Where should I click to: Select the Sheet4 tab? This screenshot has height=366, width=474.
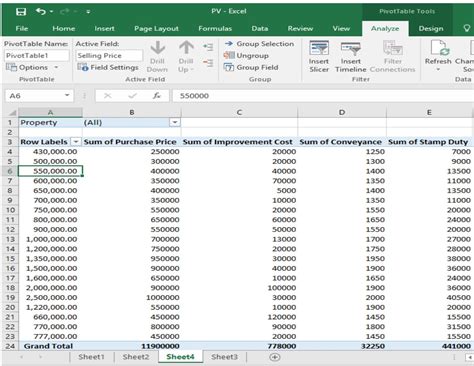click(180, 357)
